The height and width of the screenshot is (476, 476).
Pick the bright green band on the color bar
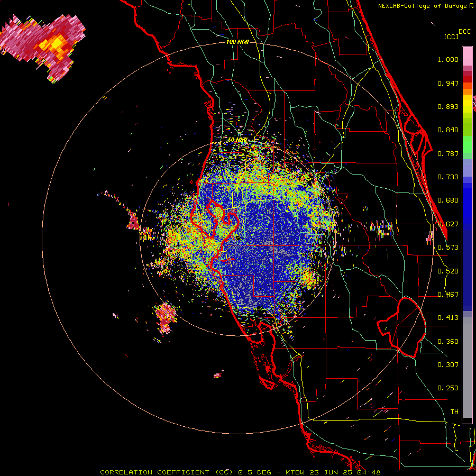pyautogui.click(x=467, y=144)
